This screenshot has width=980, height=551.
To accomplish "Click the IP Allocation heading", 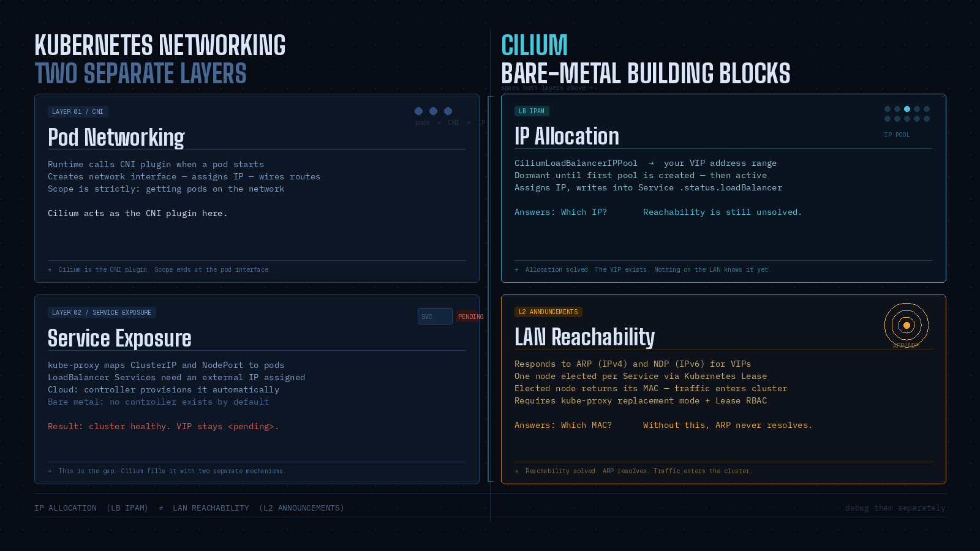I will (x=567, y=136).
